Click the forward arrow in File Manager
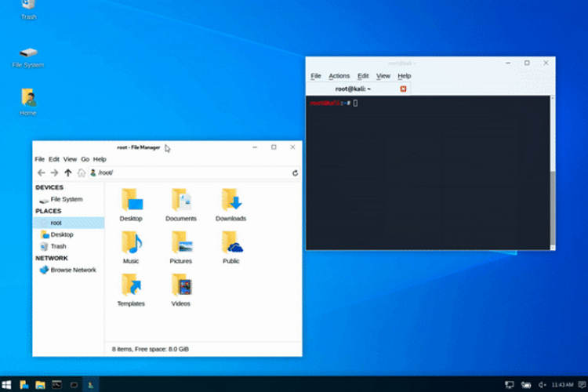The image size is (588, 392). [54, 172]
